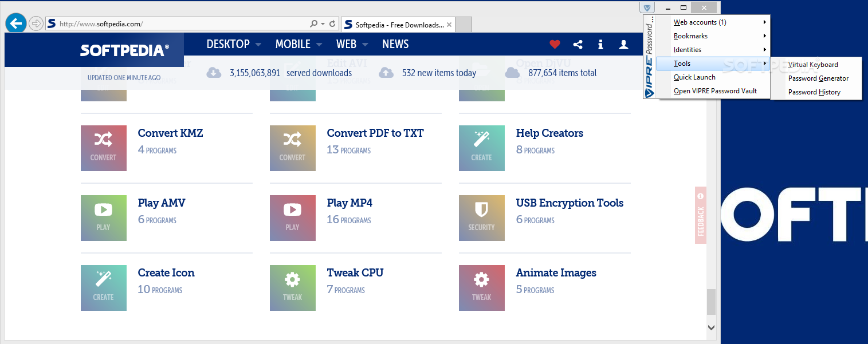The width and height of the screenshot is (868, 344).
Task: Open the Convert KMZ link
Action: (170, 133)
